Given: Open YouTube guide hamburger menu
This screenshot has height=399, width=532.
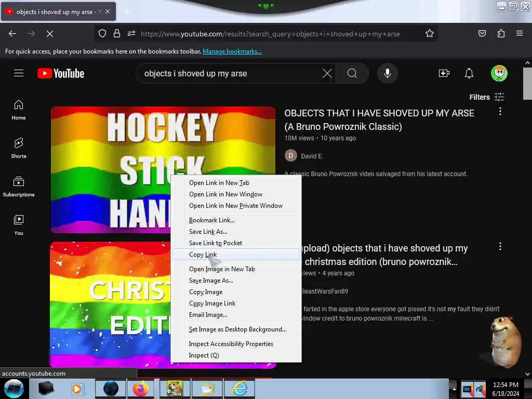Looking at the screenshot, I should pos(19,73).
